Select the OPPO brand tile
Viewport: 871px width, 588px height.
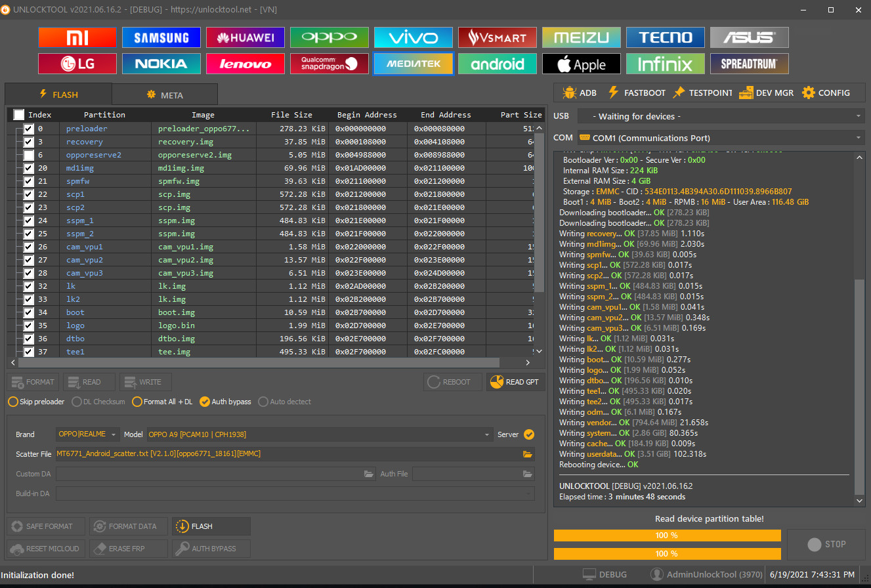(x=329, y=37)
